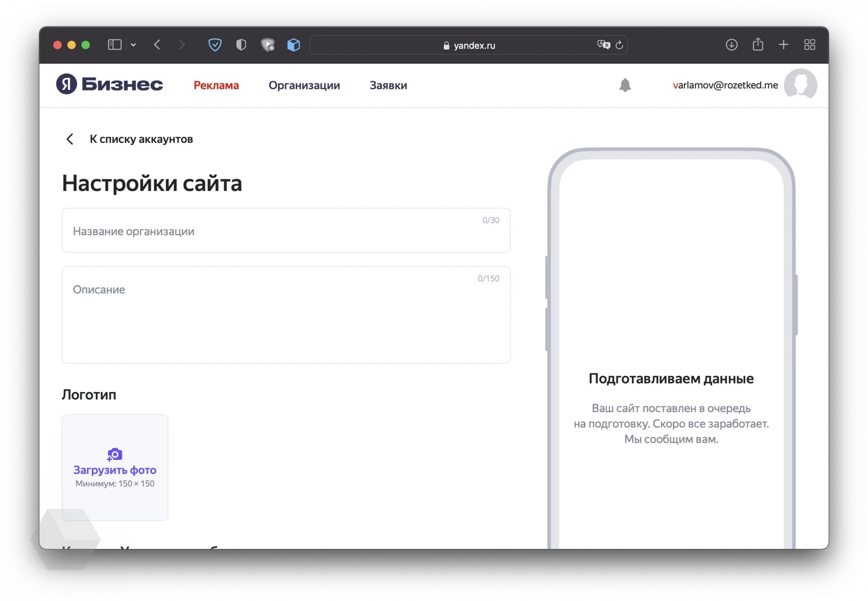
Task: Open sidebar options dropdown arrow
Action: click(133, 45)
